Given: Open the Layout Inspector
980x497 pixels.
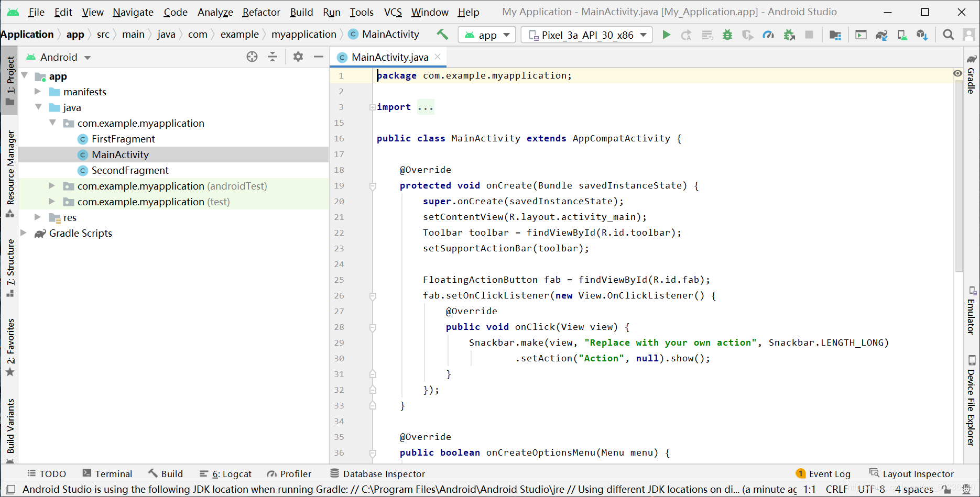Looking at the screenshot, I should click(x=912, y=473).
